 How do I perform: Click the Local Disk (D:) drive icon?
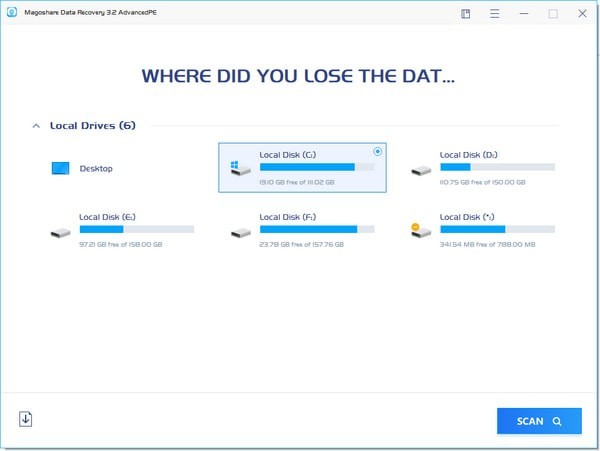point(420,169)
